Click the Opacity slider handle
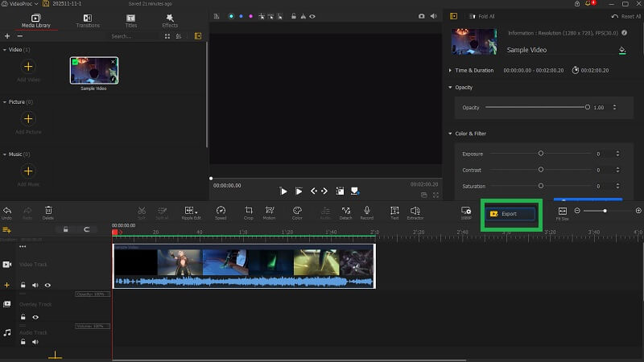Viewport: 644px width, 362px height. point(588,107)
